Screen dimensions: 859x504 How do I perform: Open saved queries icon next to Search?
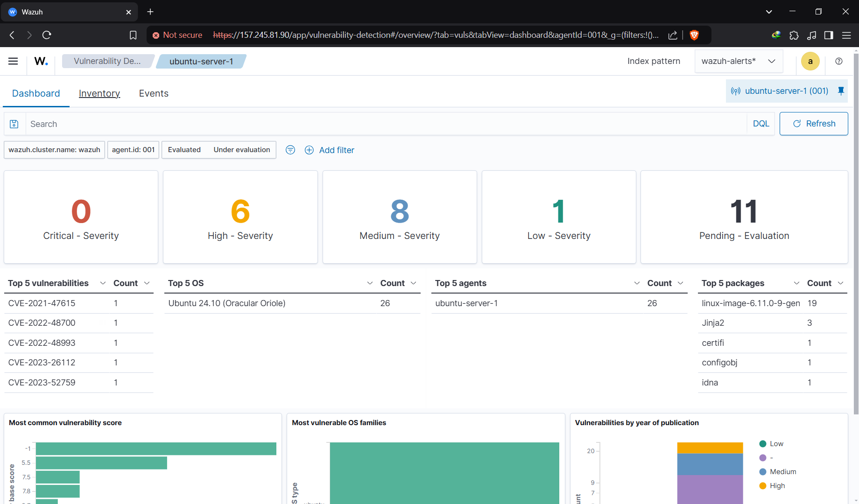pyautogui.click(x=14, y=124)
